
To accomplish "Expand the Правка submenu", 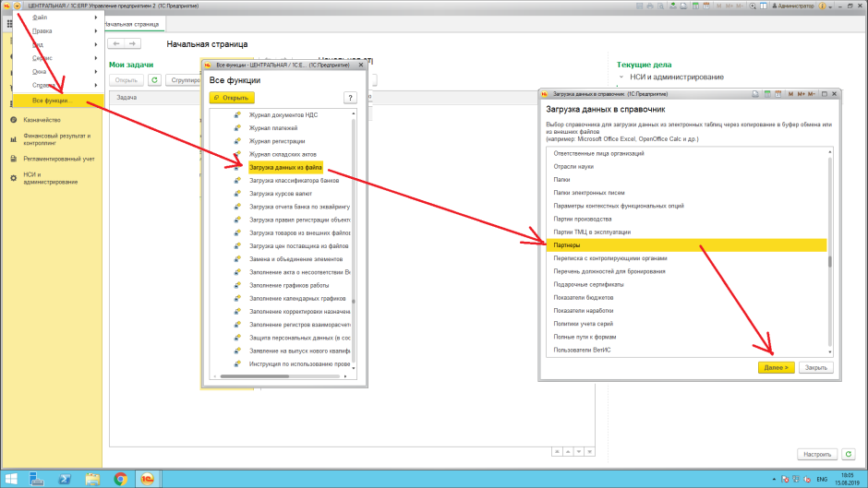I will (x=57, y=31).
